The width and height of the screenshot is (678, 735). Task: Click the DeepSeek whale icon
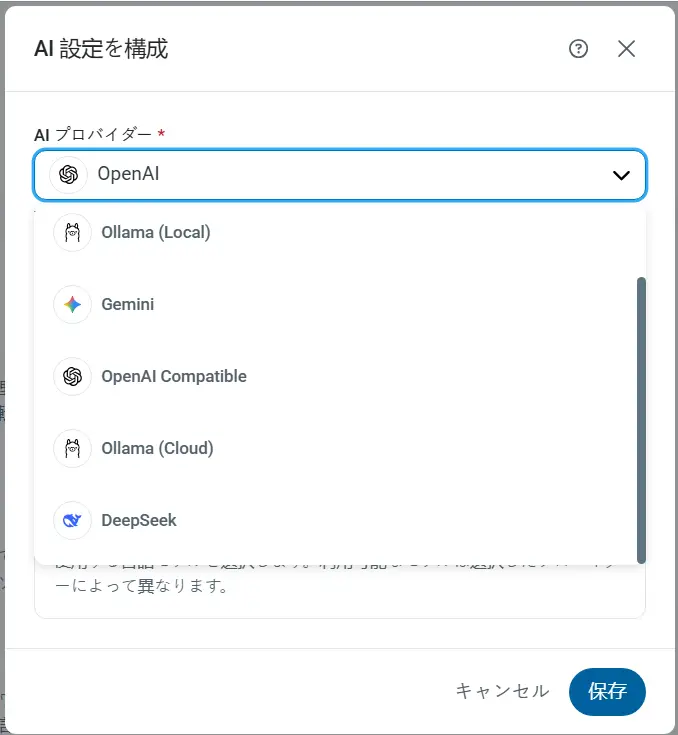click(x=72, y=520)
